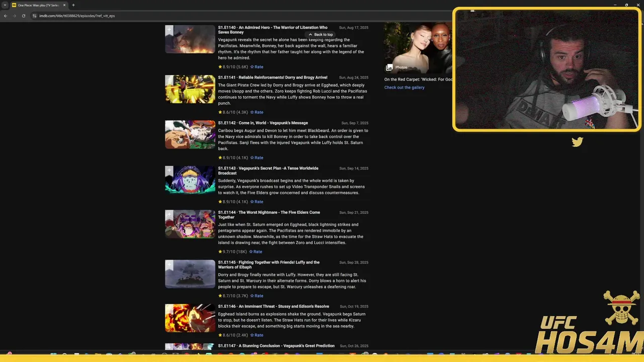
Task: Click the 8.7/10 (3.7K) rating for E1145
Action: (x=233, y=296)
